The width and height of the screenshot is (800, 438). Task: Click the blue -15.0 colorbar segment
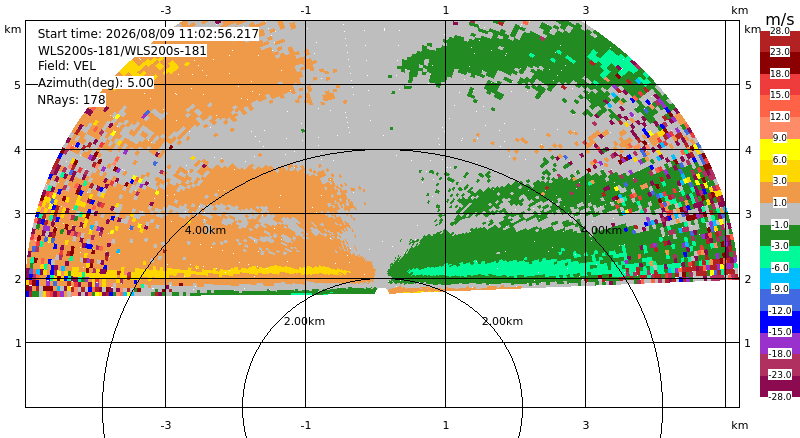pyautogui.click(x=780, y=322)
